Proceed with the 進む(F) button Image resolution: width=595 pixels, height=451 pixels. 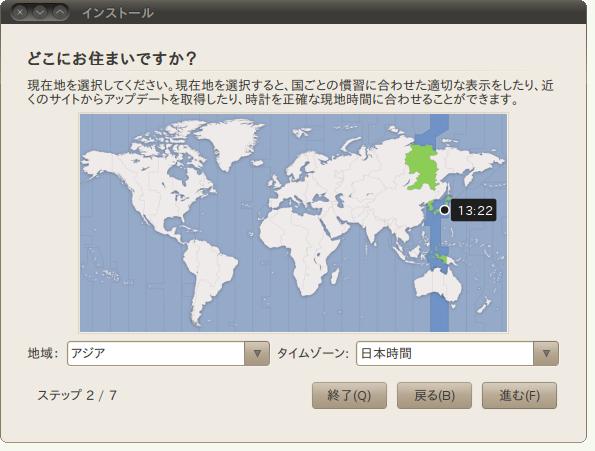point(519,396)
